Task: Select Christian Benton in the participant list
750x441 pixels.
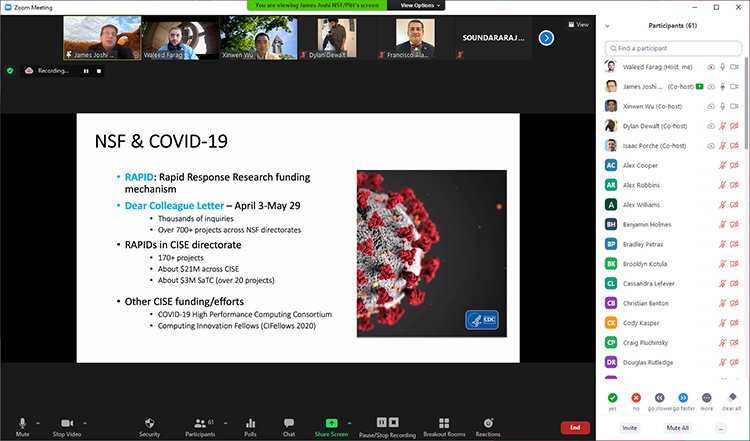Action: (x=672, y=303)
